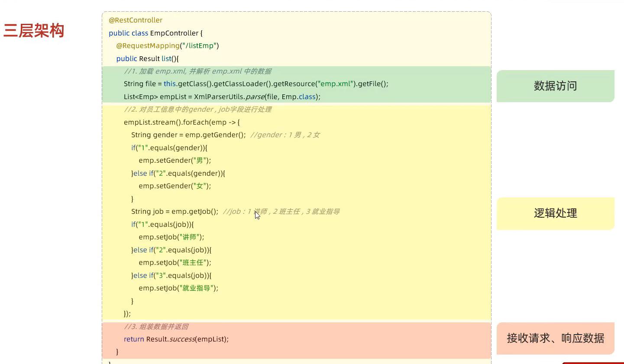Select the yellow 逻辑处理 label box
Screen dimensions: 624x364
click(x=555, y=213)
